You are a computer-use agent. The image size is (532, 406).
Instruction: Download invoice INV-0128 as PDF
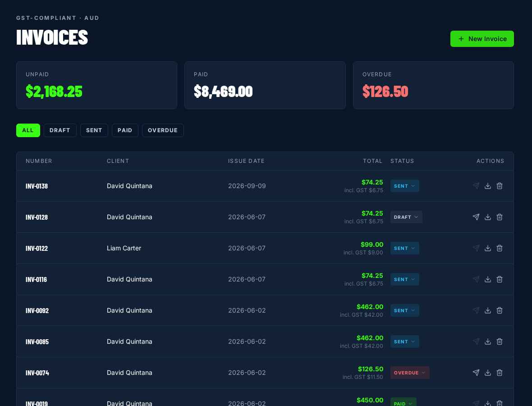click(x=487, y=217)
